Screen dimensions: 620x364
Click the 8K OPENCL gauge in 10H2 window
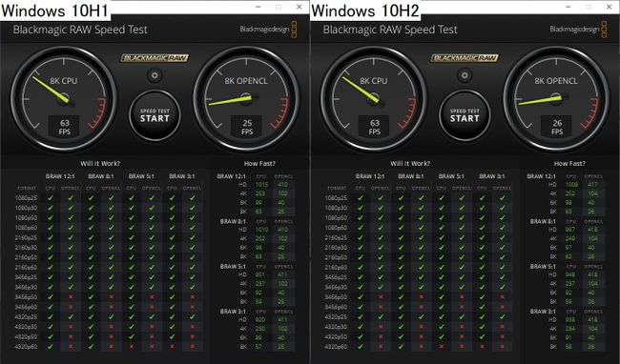click(556, 99)
